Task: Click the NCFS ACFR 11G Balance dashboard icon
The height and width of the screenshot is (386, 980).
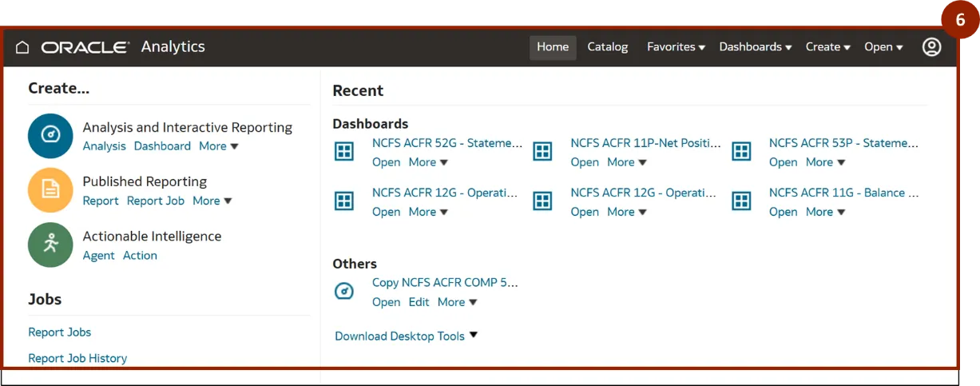Action: [x=741, y=201]
